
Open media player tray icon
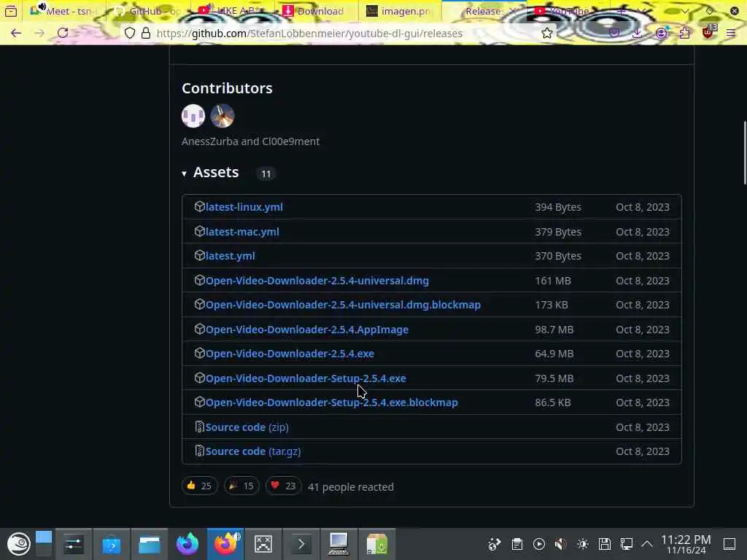point(539,544)
